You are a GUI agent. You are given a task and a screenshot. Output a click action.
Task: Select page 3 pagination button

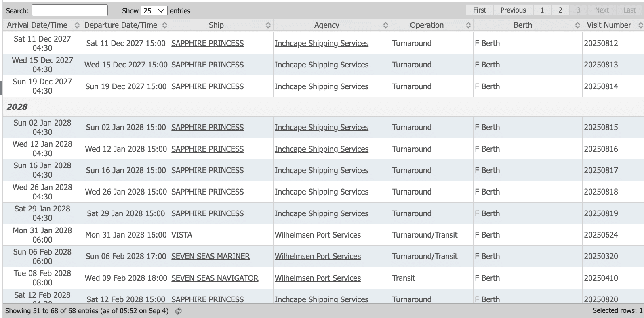click(578, 10)
